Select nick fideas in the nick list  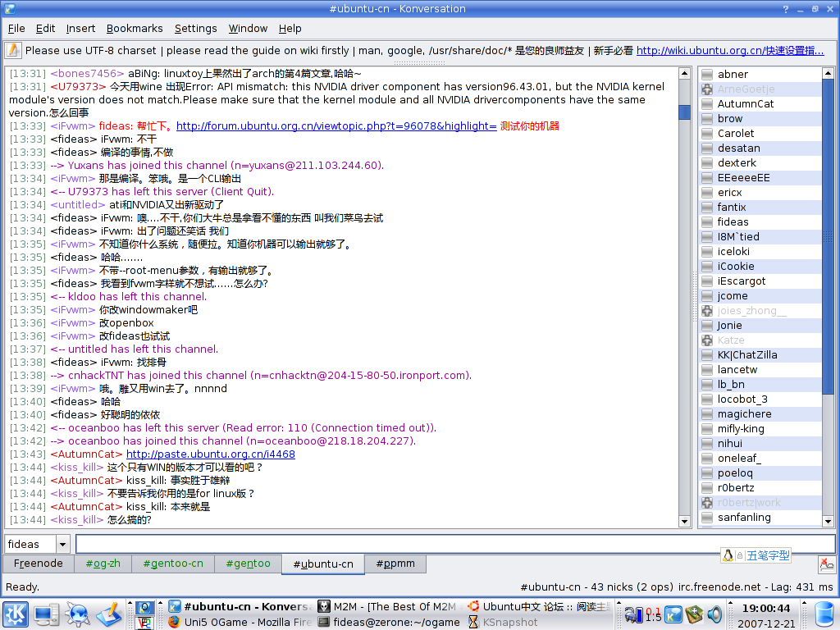[760, 222]
